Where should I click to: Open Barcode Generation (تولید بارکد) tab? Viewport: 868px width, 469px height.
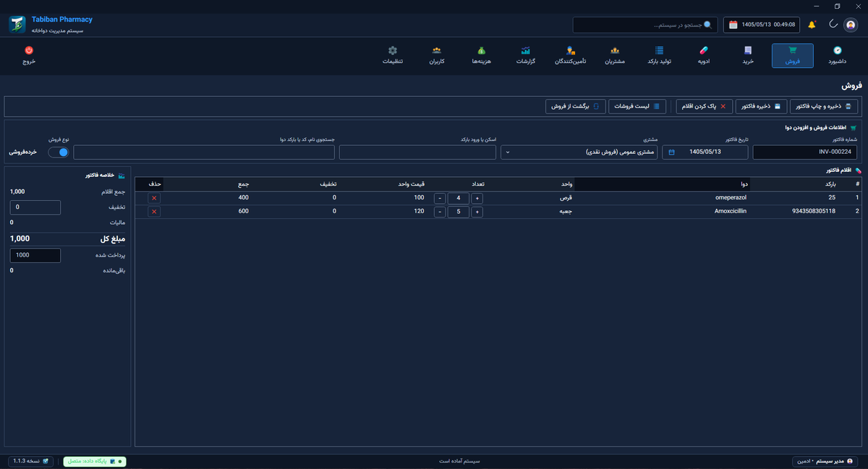click(x=659, y=56)
